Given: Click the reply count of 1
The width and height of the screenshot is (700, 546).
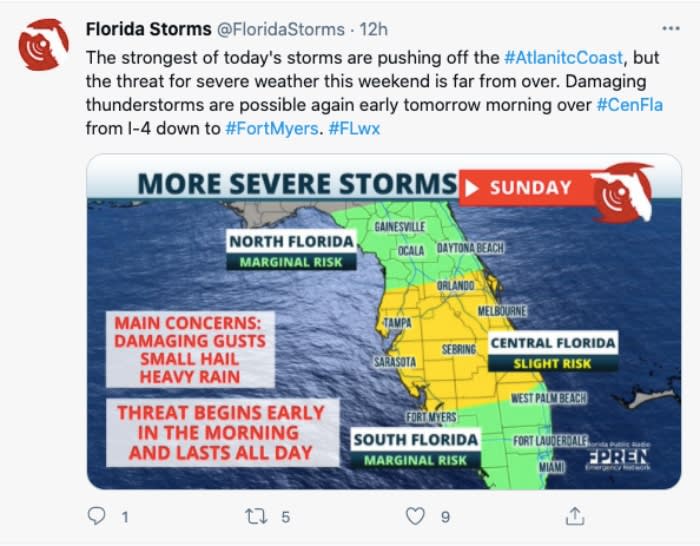Looking at the screenshot, I should [x=125, y=517].
